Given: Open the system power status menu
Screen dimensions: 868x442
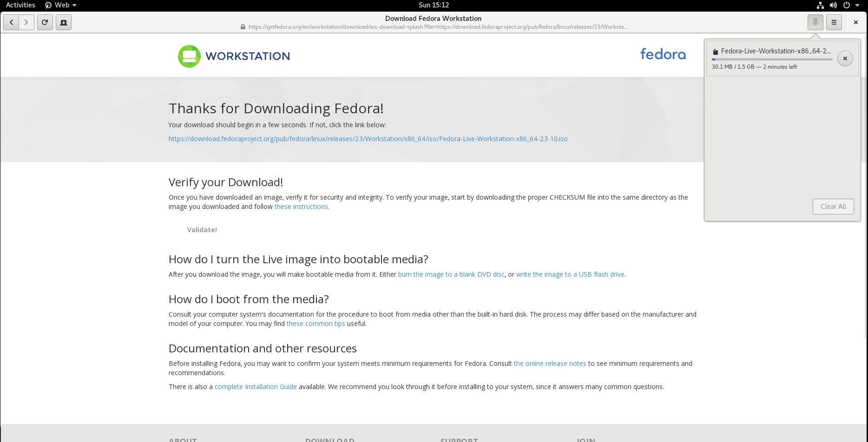Looking at the screenshot, I should coord(851,5).
